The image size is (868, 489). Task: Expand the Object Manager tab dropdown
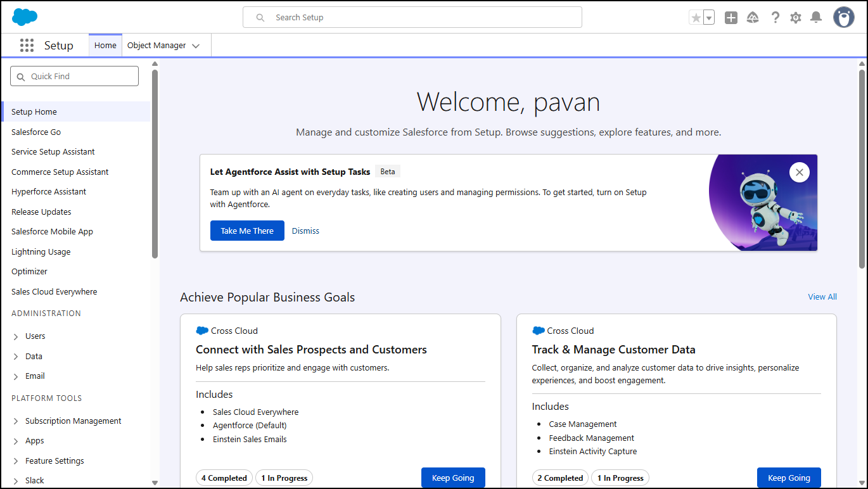[196, 46]
